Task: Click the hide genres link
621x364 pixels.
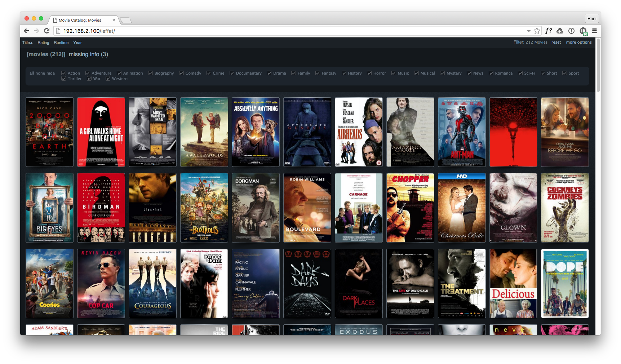Action: click(51, 73)
